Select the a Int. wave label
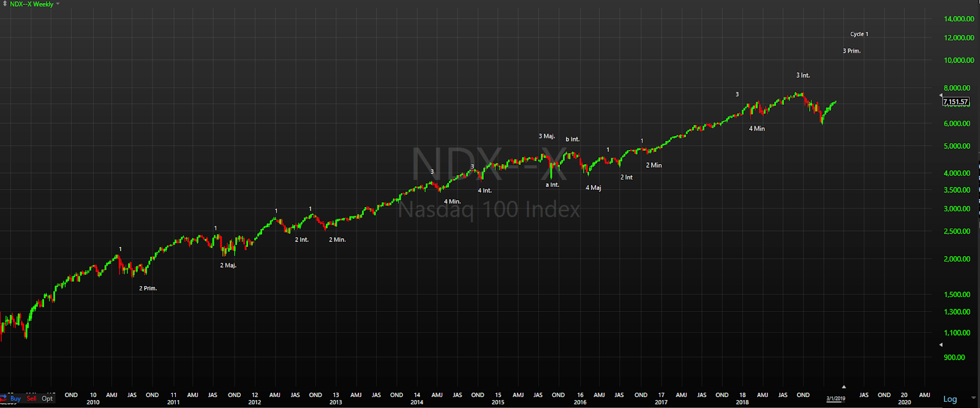 [552, 185]
